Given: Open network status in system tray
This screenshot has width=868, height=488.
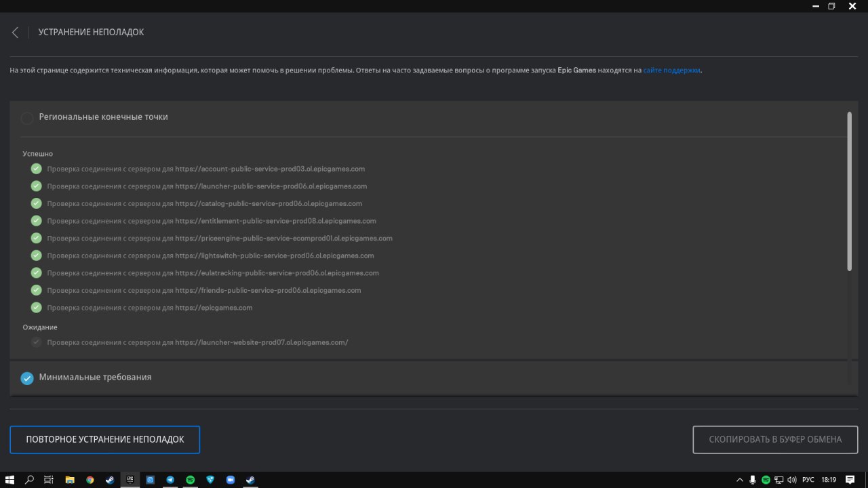Looking at the screenshot, I should 778,479.
